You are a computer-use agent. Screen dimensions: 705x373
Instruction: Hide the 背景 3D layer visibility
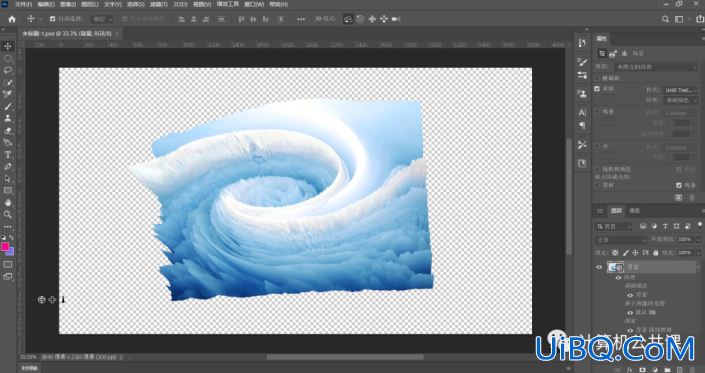click(599, 267)
